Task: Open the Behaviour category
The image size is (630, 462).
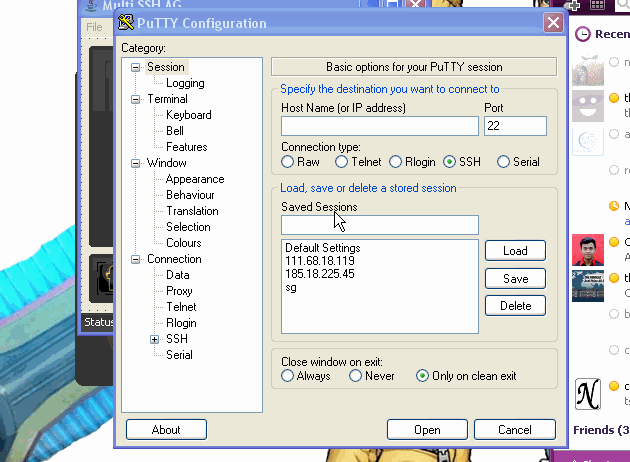Action: (x=190, y=195)
